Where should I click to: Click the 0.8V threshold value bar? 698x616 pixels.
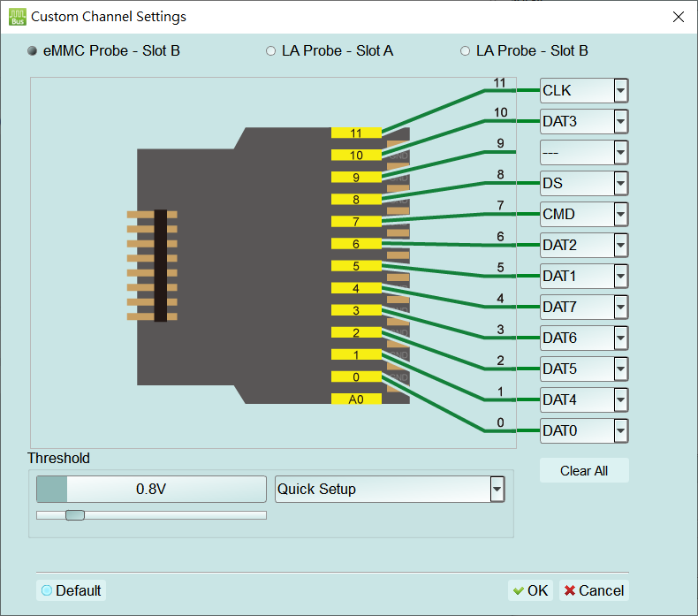click(151, 489)
